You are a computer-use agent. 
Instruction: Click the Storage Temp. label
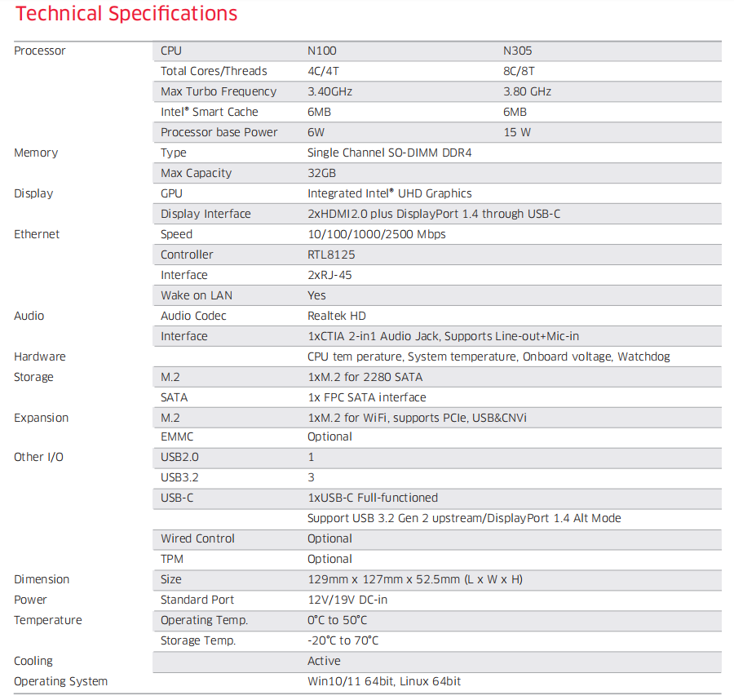pyautogui.click(x=198, y=640)
